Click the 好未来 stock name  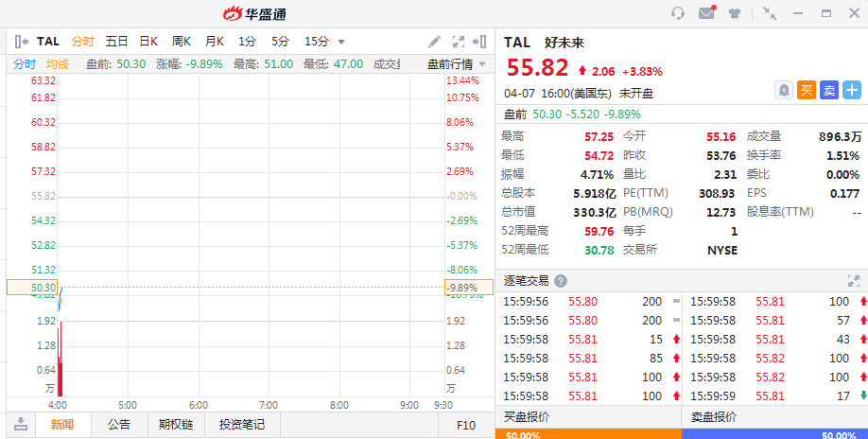[564, 43]
